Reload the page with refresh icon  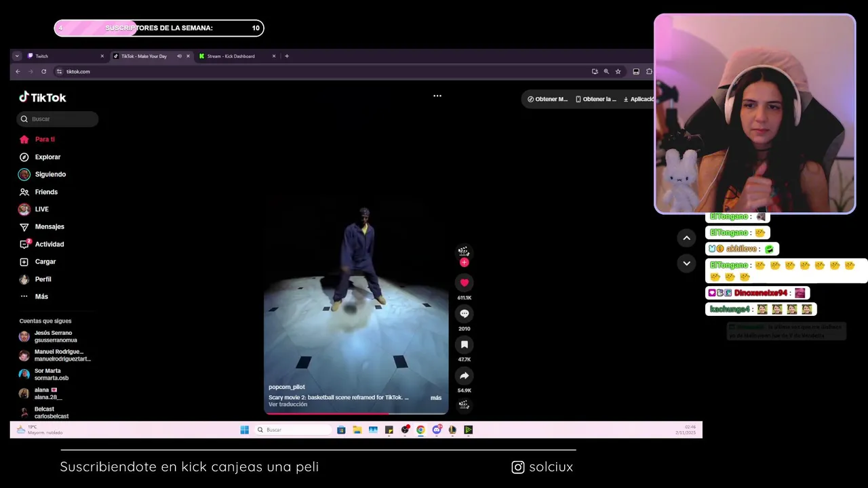[44, 71]
